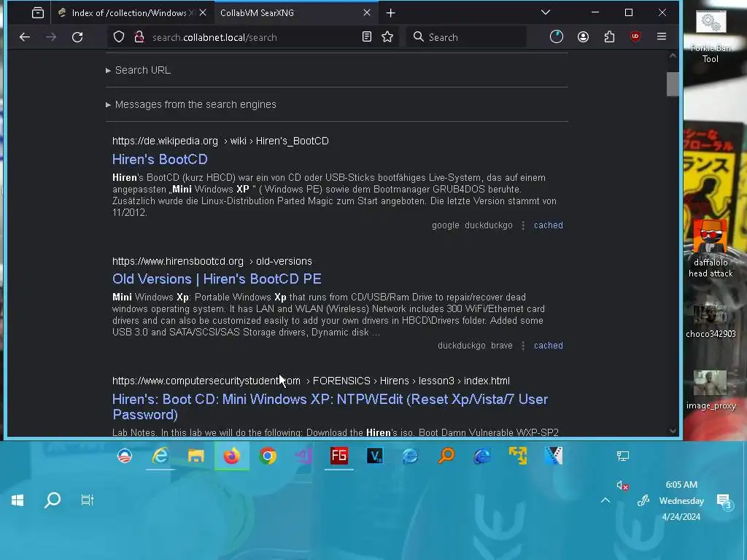Select the CollabVM SearXNG tab
The image size is (747, 560).
290,13
